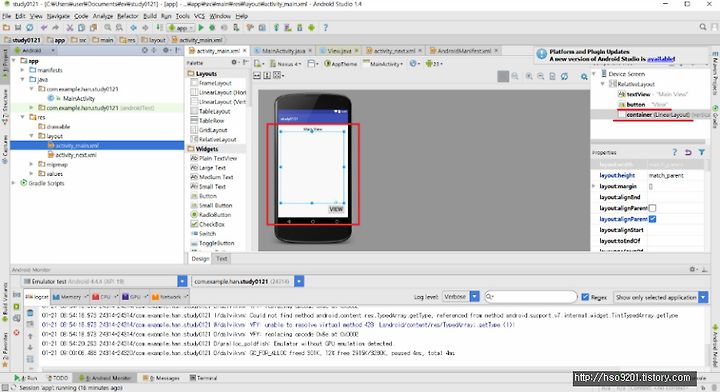Zoom out on the design preview
Image resolution: width=720 pixels, height=392 pixels.
point(541,76)
